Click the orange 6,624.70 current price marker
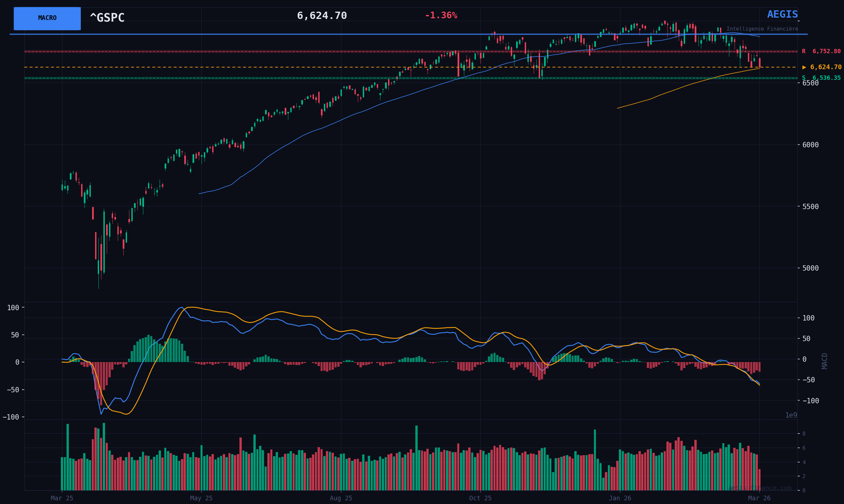The image size is (844, 504). [x=822, y=67]
